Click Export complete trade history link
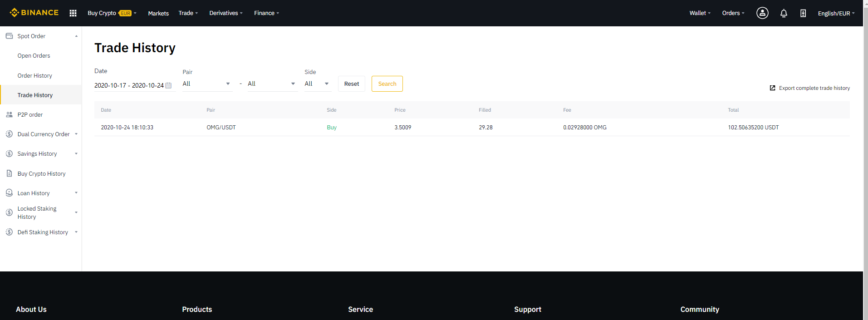868x320 pixels. [x=814, y=88]
